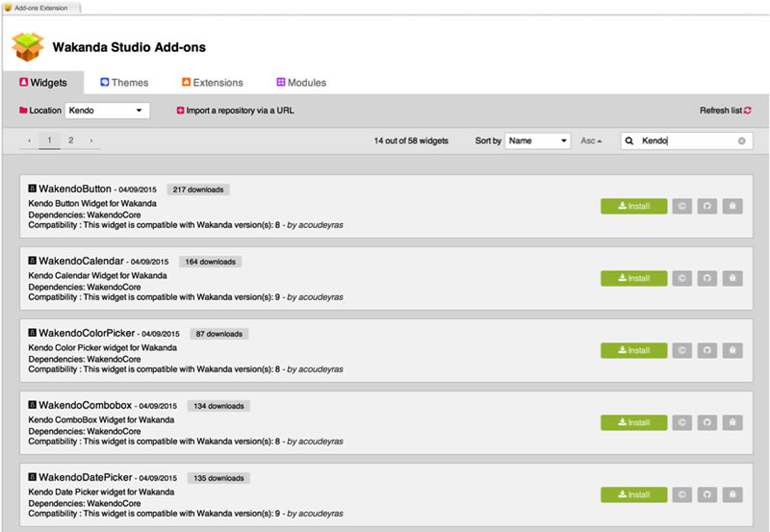Open GitHub repository for WakendoButton
This screenshot has width=770, height=532.
pyautogui.click(x=706, y=206)
